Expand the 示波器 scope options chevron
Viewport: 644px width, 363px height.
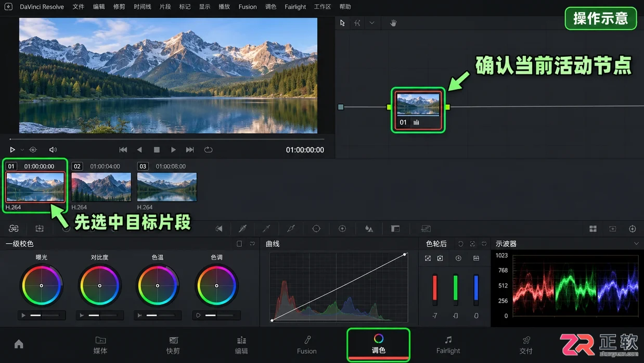pos(636,244)
